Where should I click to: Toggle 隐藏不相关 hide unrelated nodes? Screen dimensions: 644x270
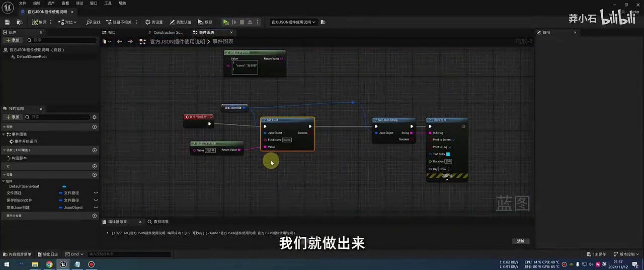(x=119, y=22)
